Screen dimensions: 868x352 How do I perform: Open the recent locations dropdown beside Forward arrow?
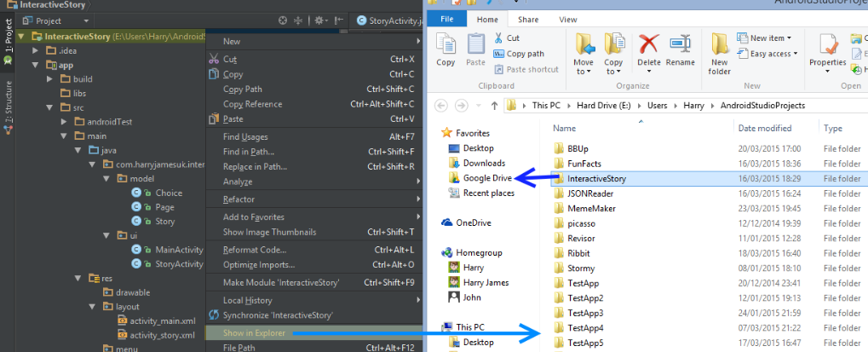[x=477, y=105]
